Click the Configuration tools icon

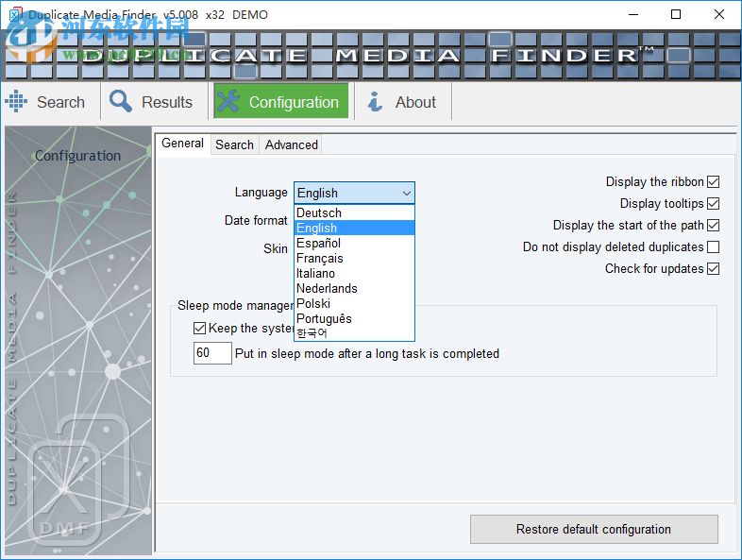tap(228, 101)
